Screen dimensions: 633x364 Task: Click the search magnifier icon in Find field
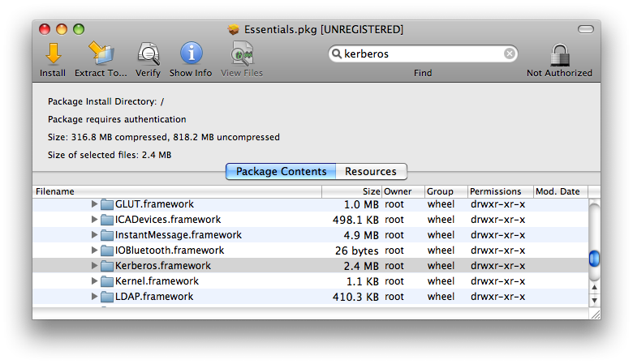click(336, 54)
